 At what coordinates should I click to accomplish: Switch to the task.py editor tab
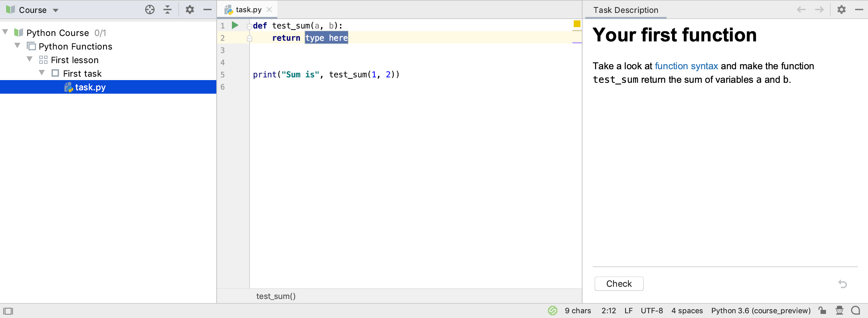pos(249,10)
